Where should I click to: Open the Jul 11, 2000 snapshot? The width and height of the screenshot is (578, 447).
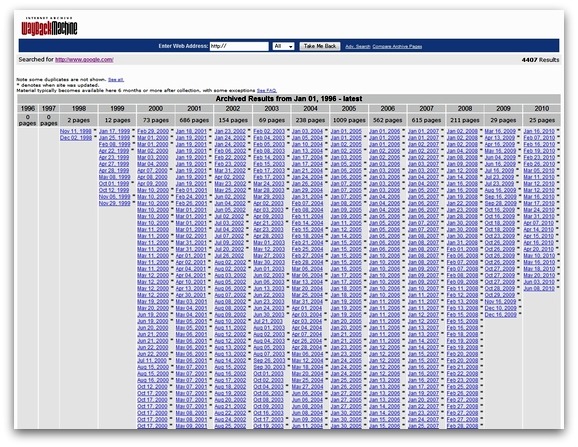coord(152,361)
